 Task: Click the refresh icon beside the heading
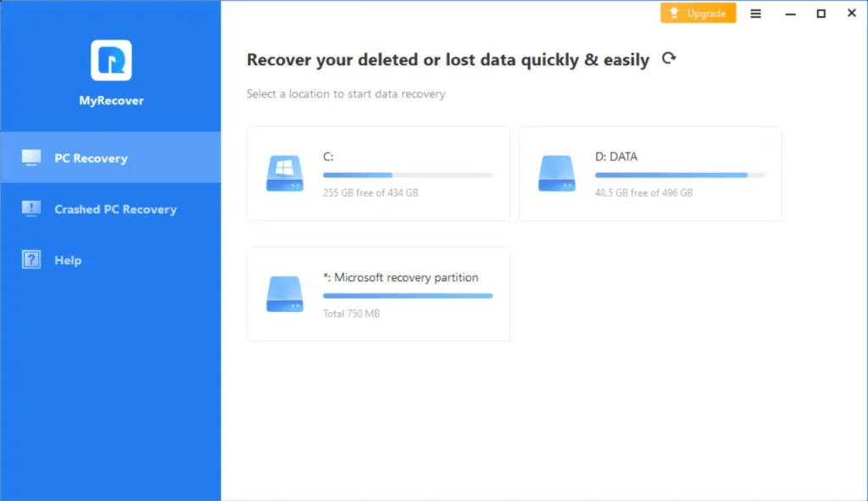pos(669,58)
